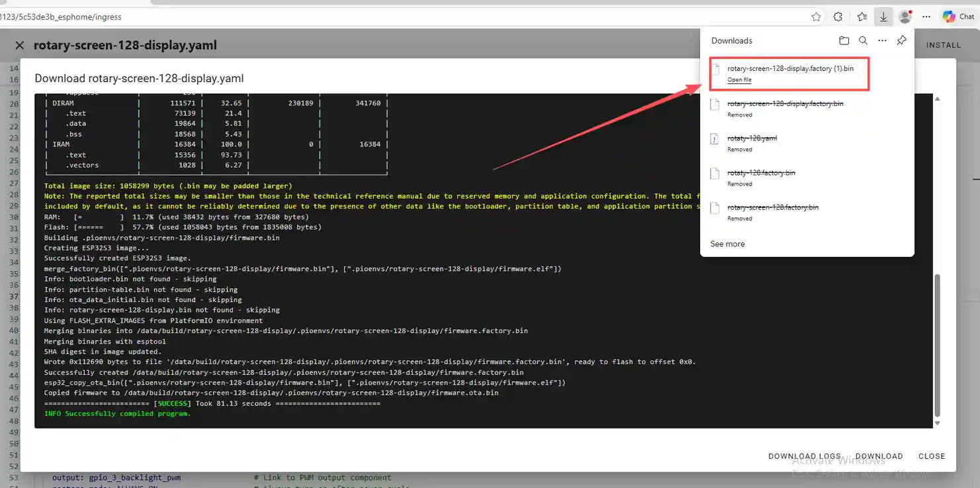Image resolution: width=980 pixels, height=488 pixels.
Task: Open the downloads folder icon
Action: tap(844, 41)
